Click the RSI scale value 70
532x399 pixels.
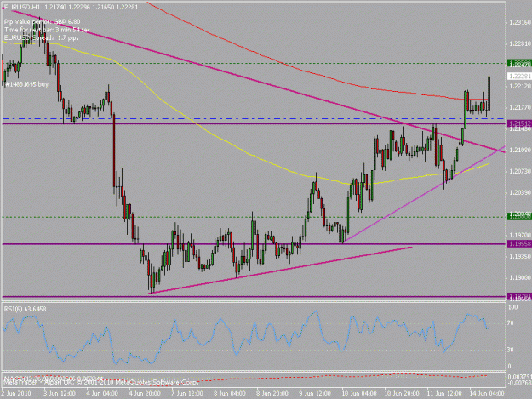[511, 323]
